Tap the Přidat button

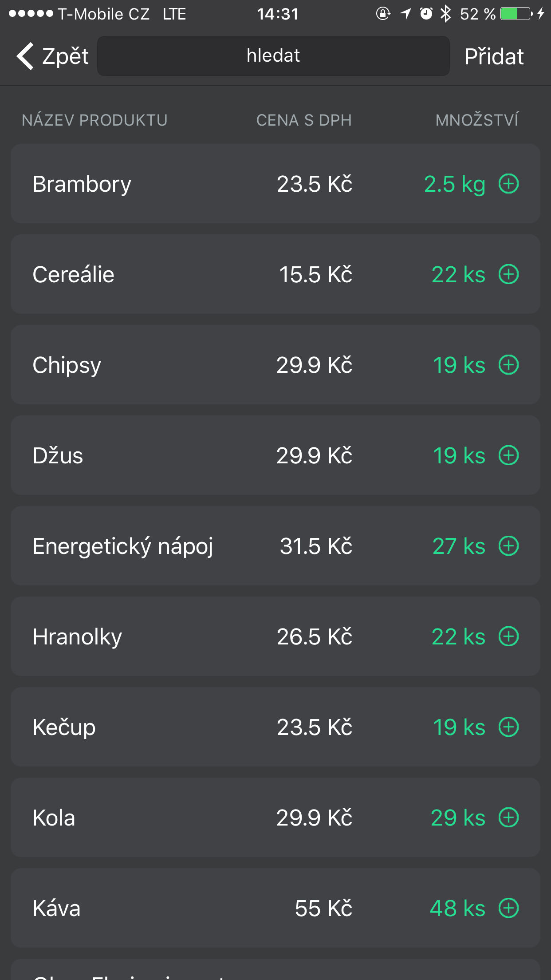[x=494, y=56]
